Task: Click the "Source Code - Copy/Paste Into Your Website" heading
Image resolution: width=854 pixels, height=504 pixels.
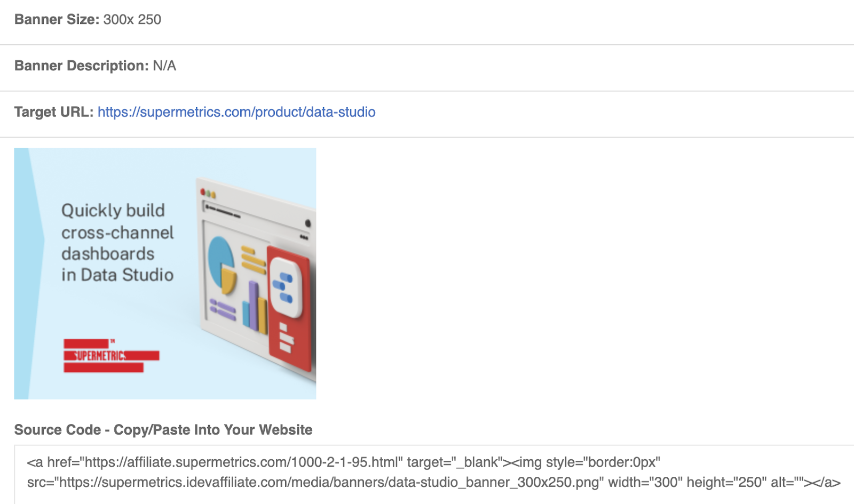Action: (x=163, y=430)
